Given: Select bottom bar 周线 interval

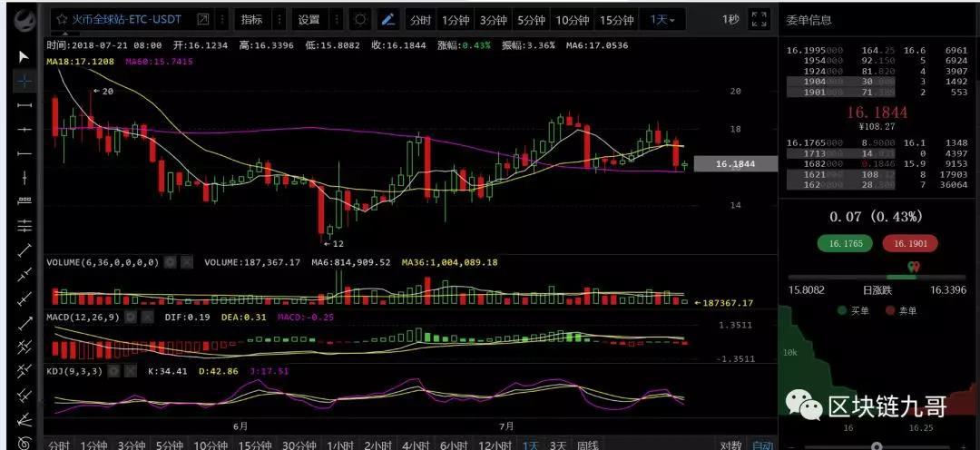Looking at the screenshot, I should tap(587, 445).
